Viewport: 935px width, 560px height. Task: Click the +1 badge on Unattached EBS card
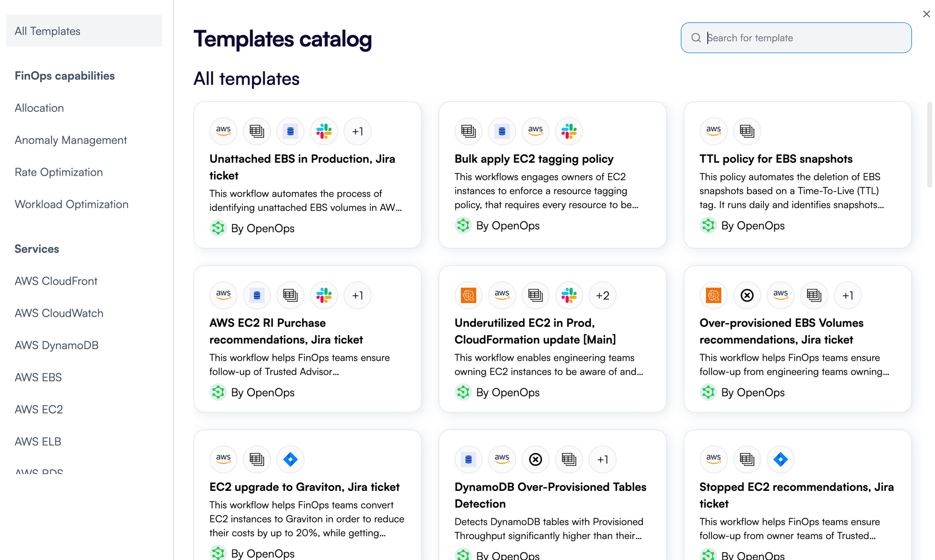click(358, 131)
